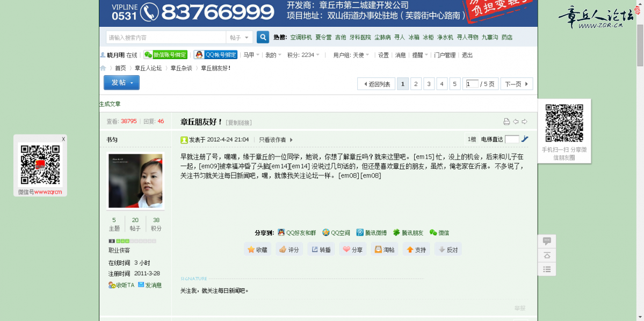Click the 评分 thumbs-up button

[289, 249]
